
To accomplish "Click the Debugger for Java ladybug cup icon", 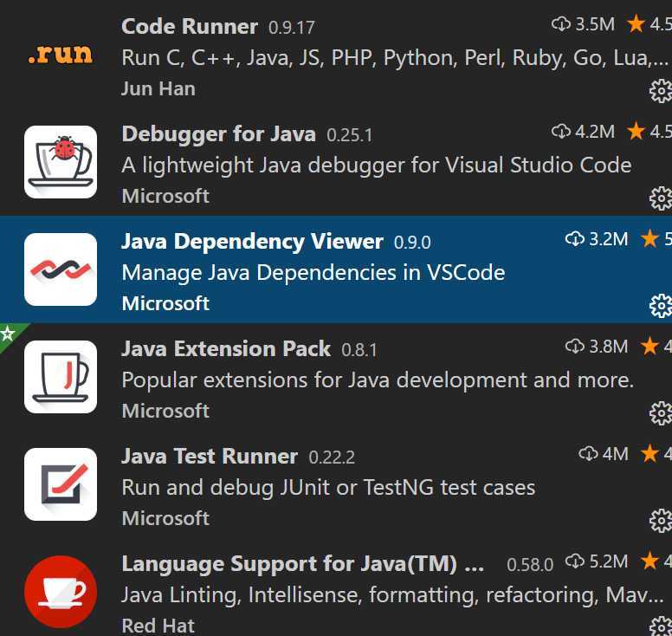I will pos(61,162).
